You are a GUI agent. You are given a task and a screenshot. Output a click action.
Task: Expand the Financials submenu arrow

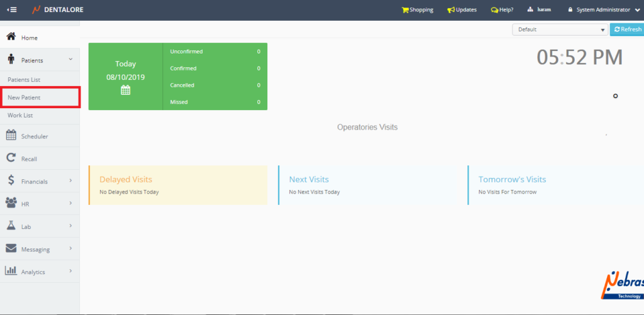tap(70, 181)
